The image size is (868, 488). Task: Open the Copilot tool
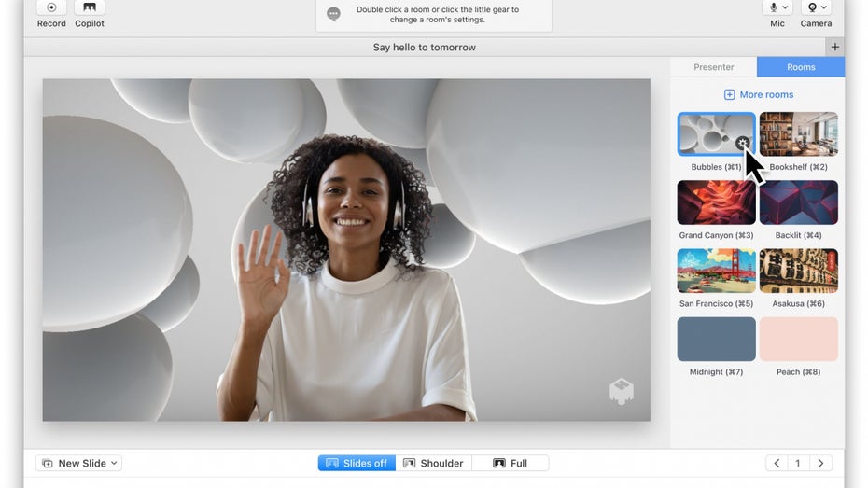pos(90,7)
